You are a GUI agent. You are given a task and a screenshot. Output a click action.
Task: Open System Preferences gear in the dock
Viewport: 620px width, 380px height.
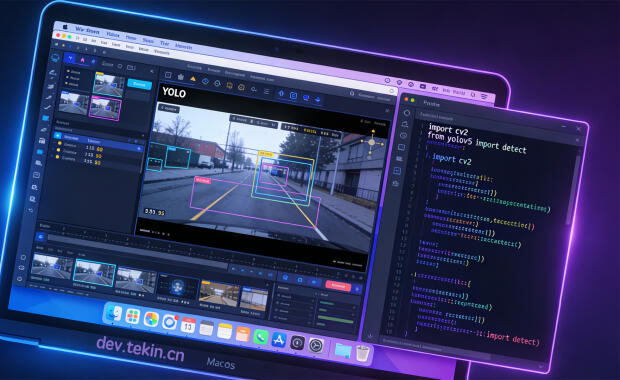tap(316, 346)
